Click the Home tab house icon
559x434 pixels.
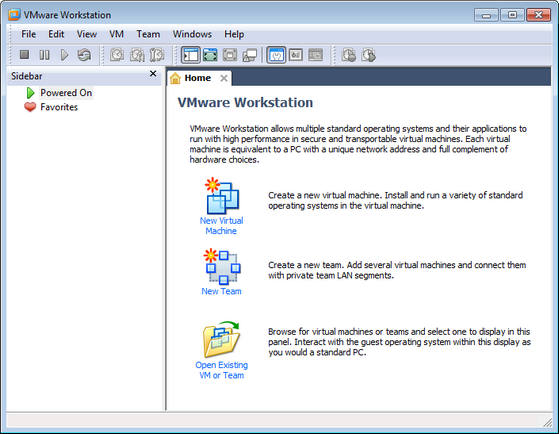pyautogui.click(x=175, y=78)
